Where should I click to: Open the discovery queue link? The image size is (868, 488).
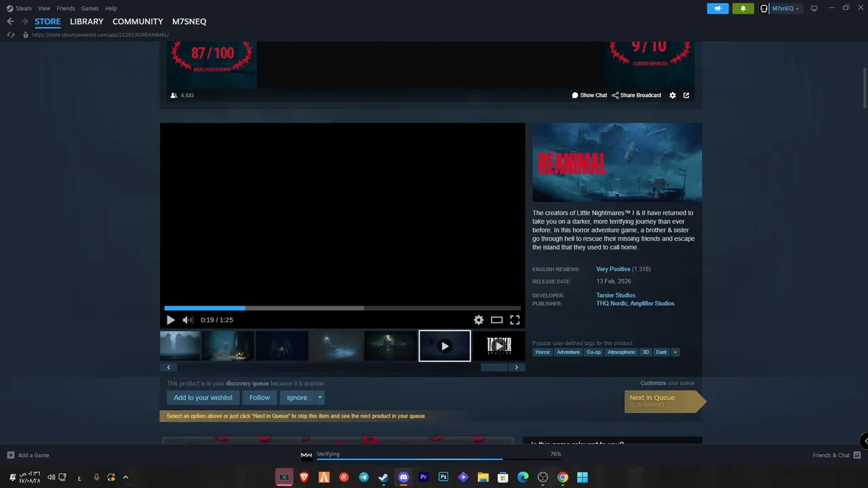click(x=248, y=384)
